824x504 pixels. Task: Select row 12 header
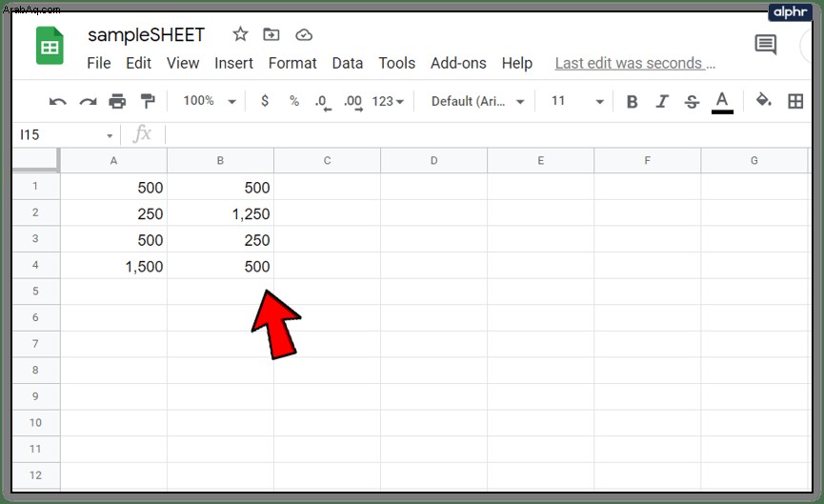pos(35,475)
